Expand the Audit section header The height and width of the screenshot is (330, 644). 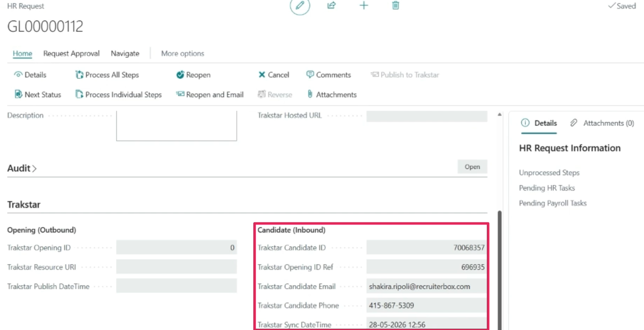pos(22,168)
